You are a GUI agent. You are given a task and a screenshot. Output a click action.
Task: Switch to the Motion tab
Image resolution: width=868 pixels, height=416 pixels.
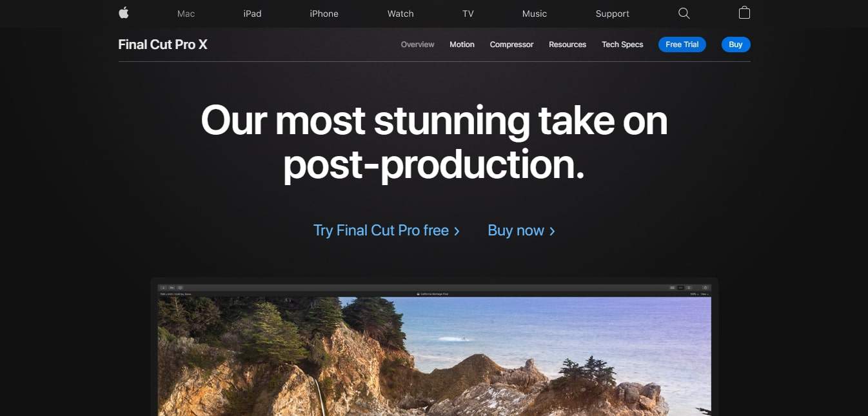[x=462, y=45]
